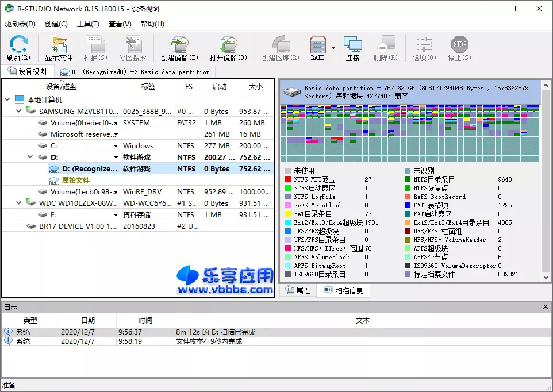This screenshot has height=392, width=553.
Task: Close the 日志 (Log) panel
Action: [545, 306]
